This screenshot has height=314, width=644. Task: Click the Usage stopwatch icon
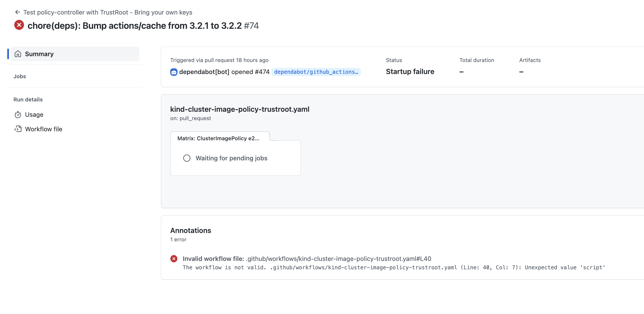[18, 115]
